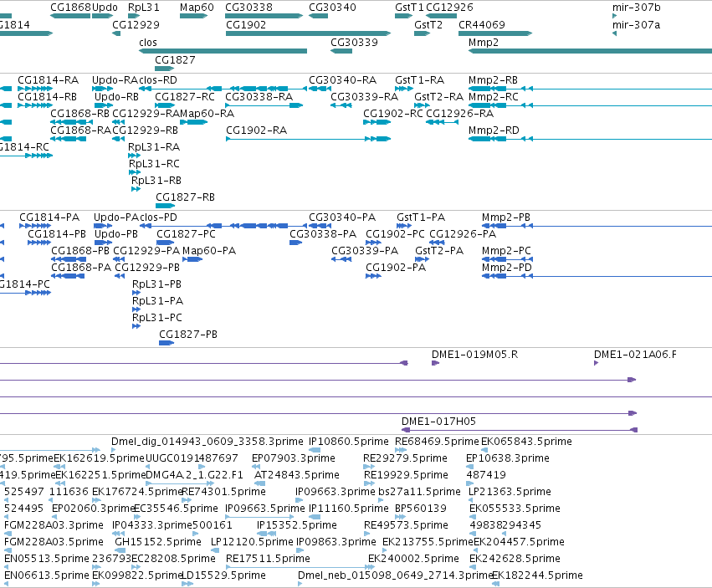The width and height of the screenshot is (712, 588).
Task: Click the RpL31-RC transcript label
Action: click(x=155, y=163)
